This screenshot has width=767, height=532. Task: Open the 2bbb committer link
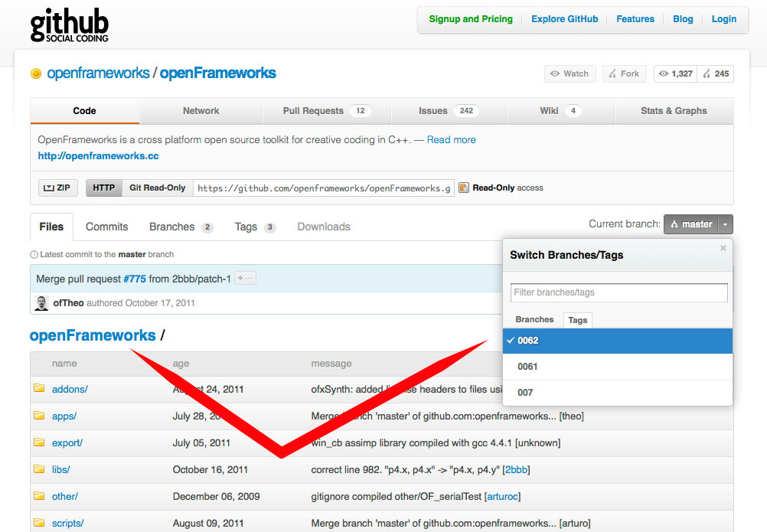pos(516,470)
